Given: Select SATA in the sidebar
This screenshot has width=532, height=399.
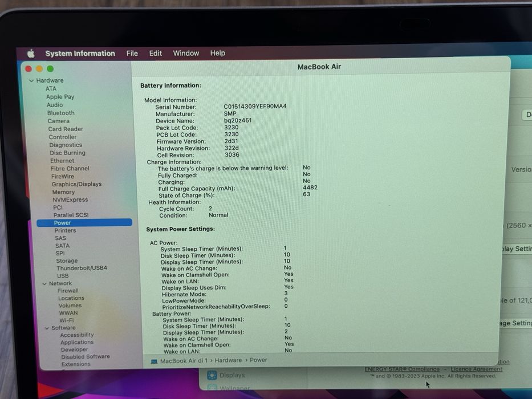Looking at the screenshot, I should click(x=62, y=246).
